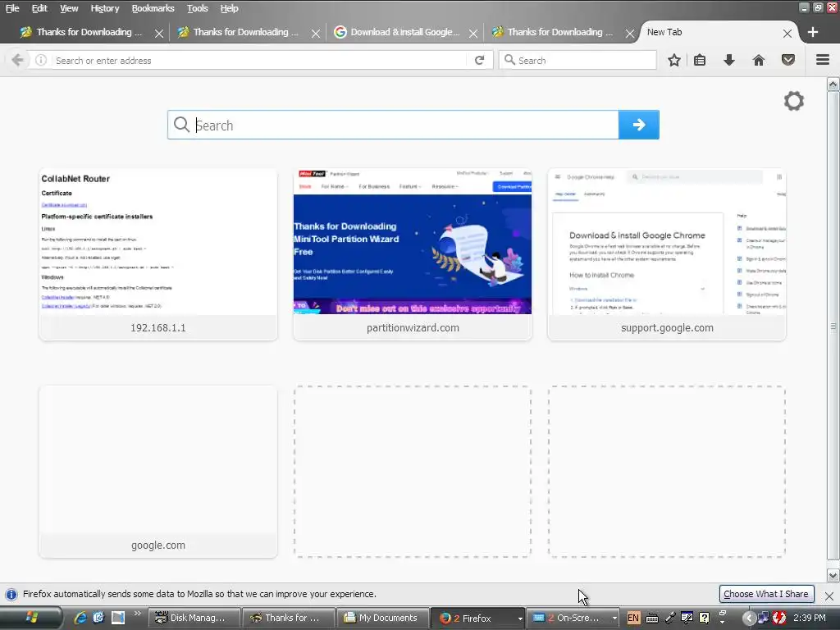Screen dimensions: 840x630
Task: Click the language bar help question icon
Action: [705, 618]
